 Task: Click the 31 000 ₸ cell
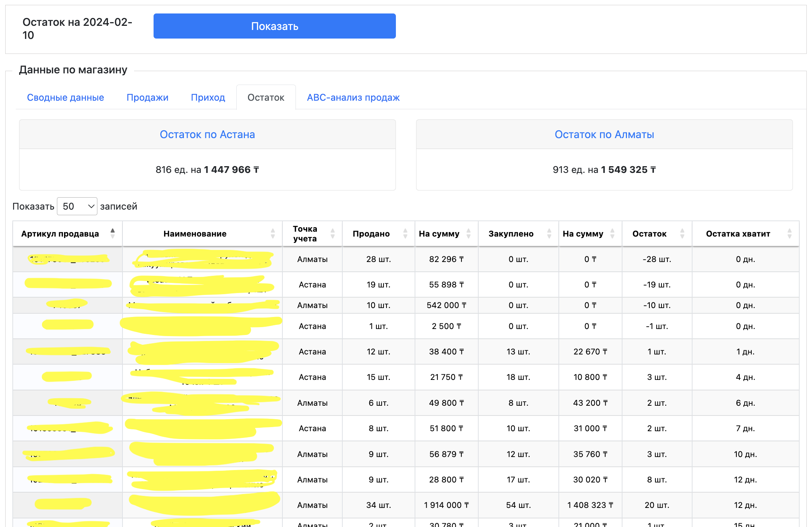coord(590,428)
